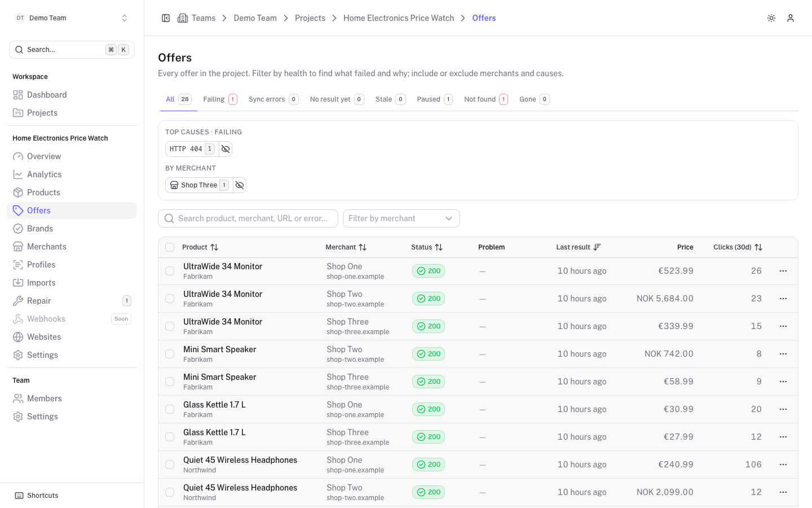
Task: Check the select-all offers checkbox
Action: coord(170,247)
